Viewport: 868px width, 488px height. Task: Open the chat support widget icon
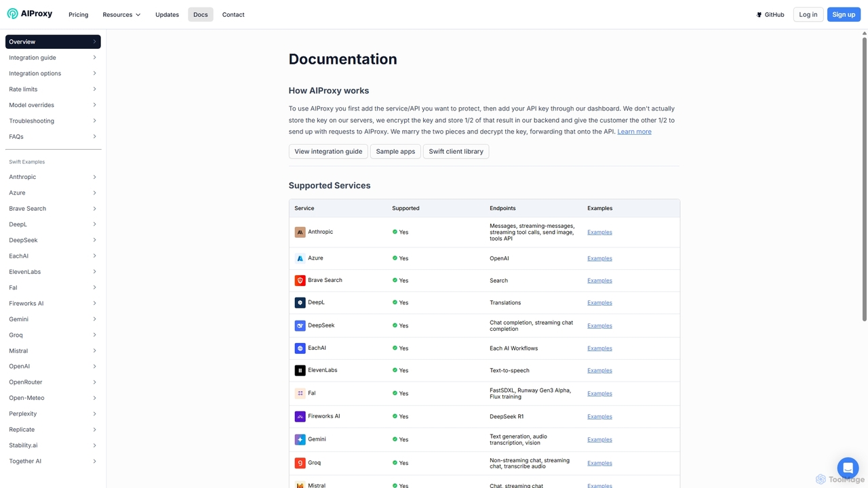(848, 468)
